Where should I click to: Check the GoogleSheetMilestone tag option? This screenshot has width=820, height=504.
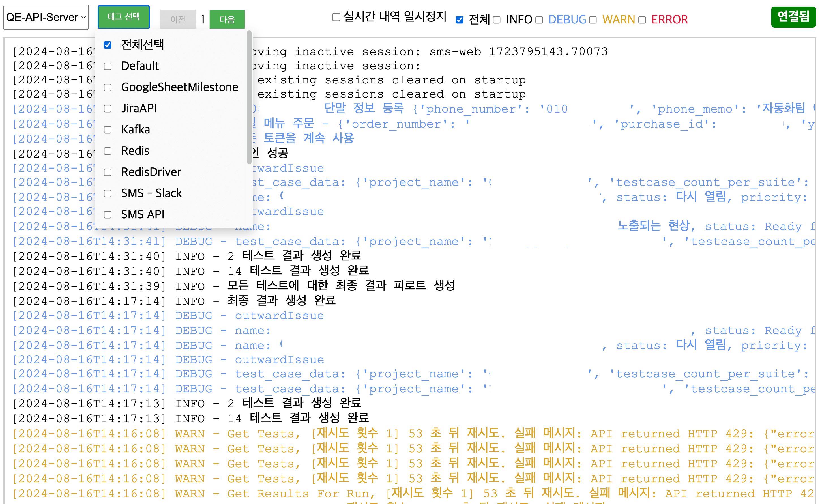click(107, 87)
